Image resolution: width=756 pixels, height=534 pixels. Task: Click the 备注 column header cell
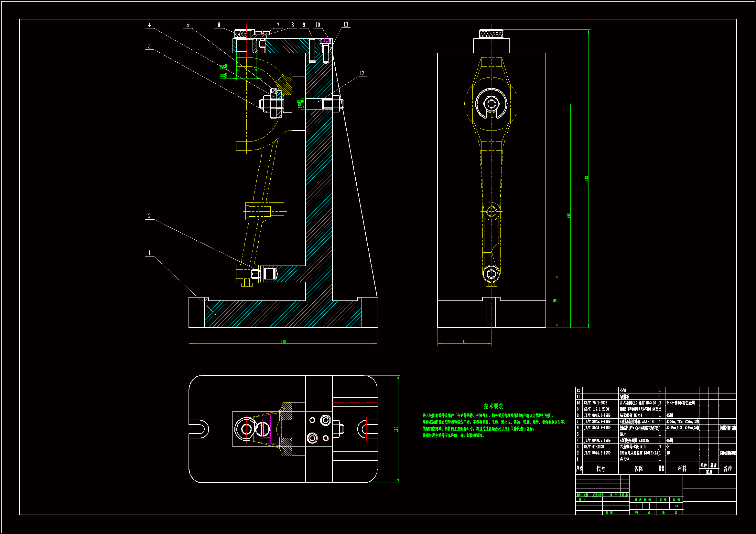[x=728, y=468]
